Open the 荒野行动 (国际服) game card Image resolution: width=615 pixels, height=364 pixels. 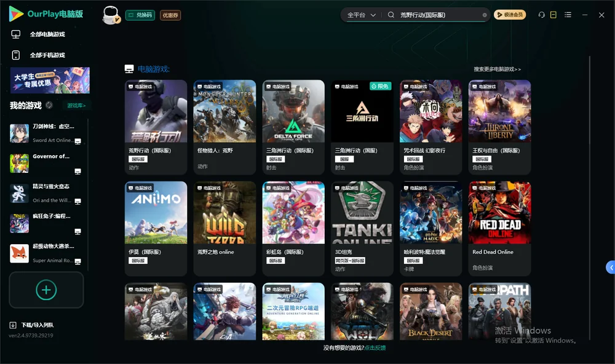coord(156,127)
